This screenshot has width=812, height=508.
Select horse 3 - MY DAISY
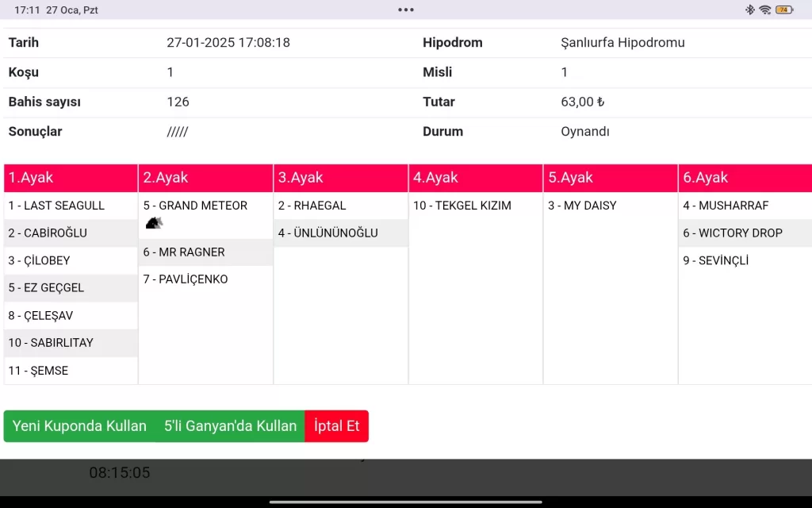582,206
